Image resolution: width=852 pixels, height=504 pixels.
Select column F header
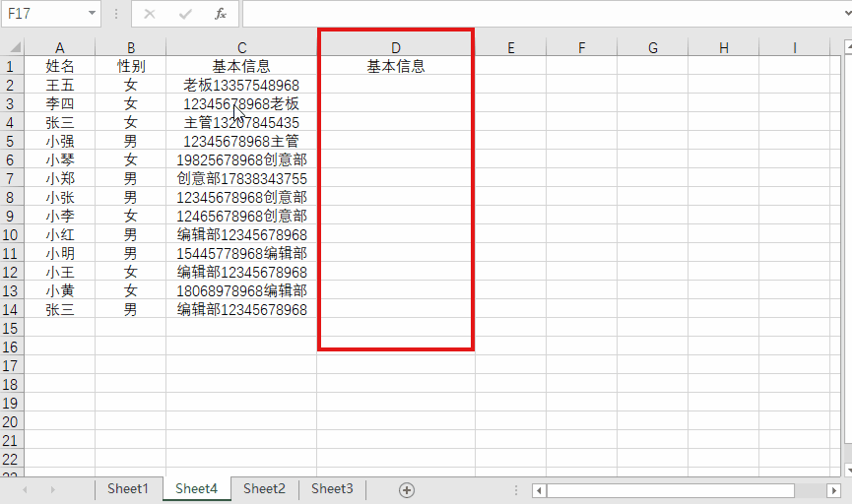tap(581, 48)
